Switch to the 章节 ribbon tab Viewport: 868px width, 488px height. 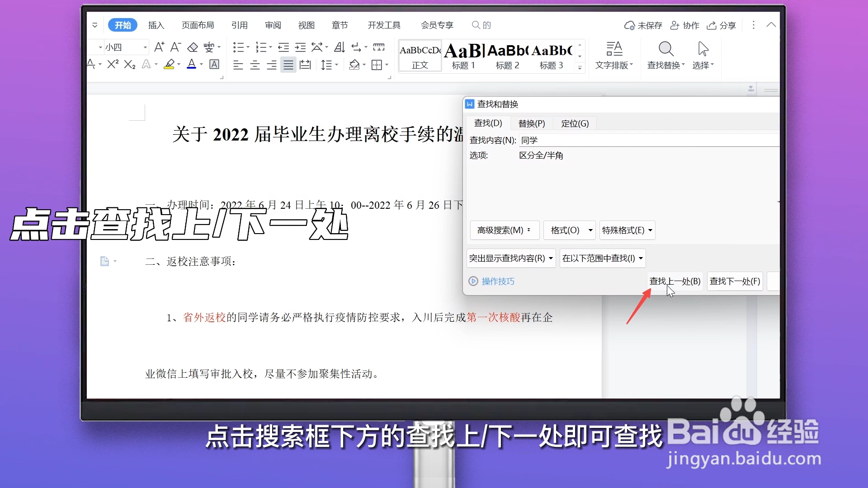(340, 25)
